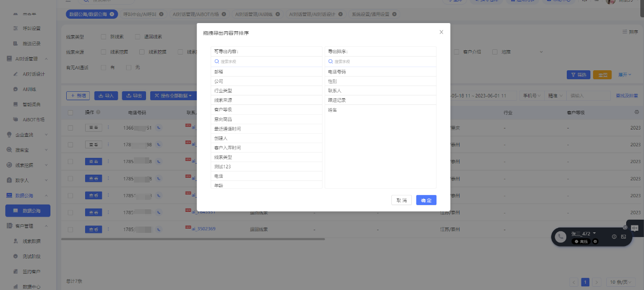644x290 pixels.
Task: Click the 确定 button in dialog
Action: click(x=426, y=200)
